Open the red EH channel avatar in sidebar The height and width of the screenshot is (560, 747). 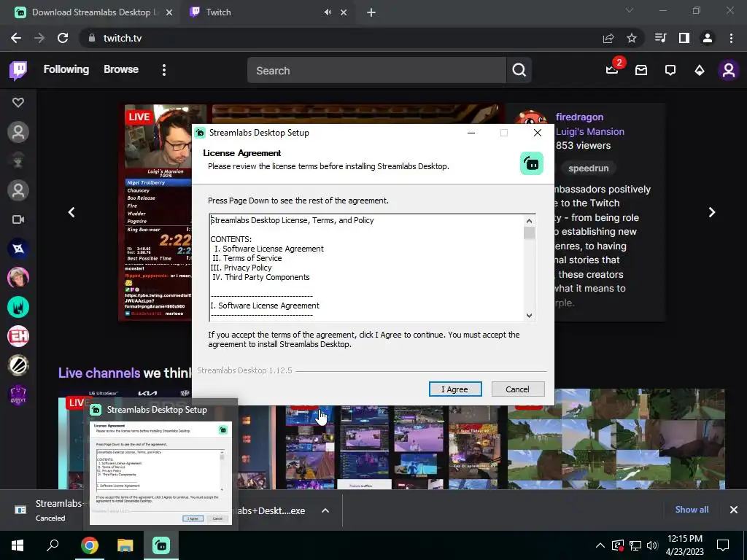tap(18, 336)
